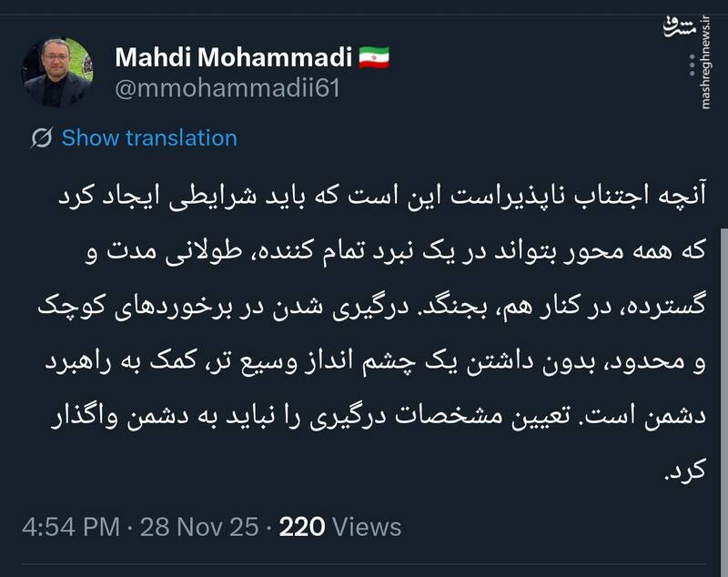The height and width of the screenshot is (577, 728).
Task: Click the Persian tweet body text
Action: tap(364, 328)
